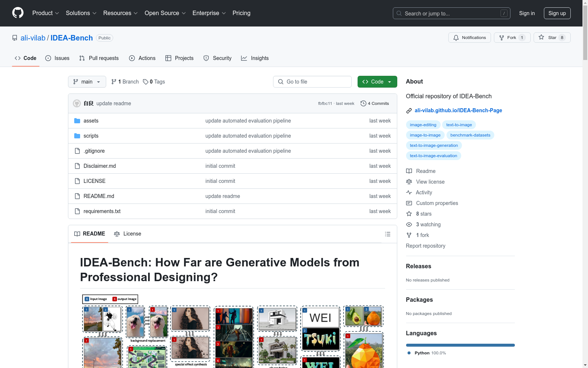Open the README outline list icon

pos(387,234)
